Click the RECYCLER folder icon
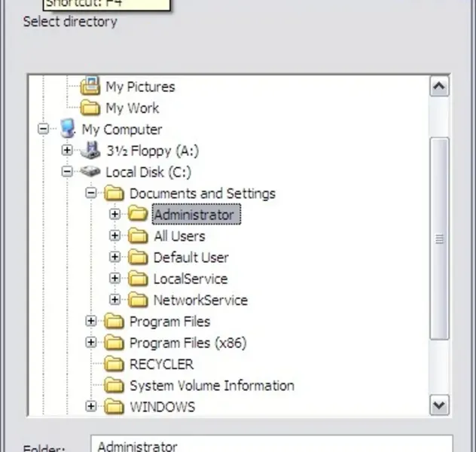 click(x=114, y=365)
